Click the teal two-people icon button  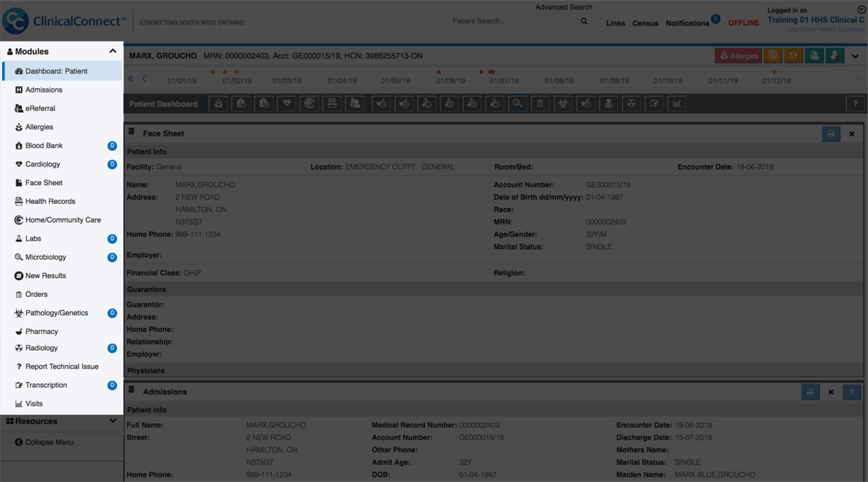pyautogui.click(x=814, y=56)
